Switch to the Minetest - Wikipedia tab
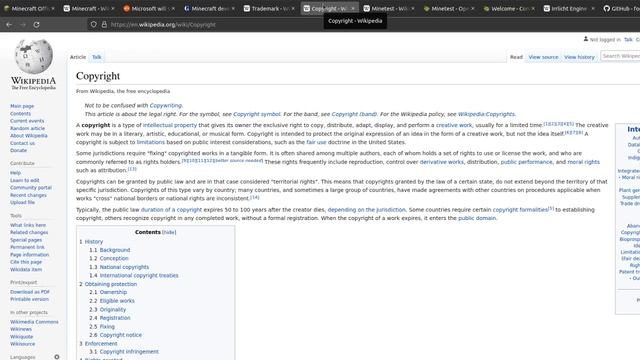This screenshot has width=640, height=360. (389, 9)
